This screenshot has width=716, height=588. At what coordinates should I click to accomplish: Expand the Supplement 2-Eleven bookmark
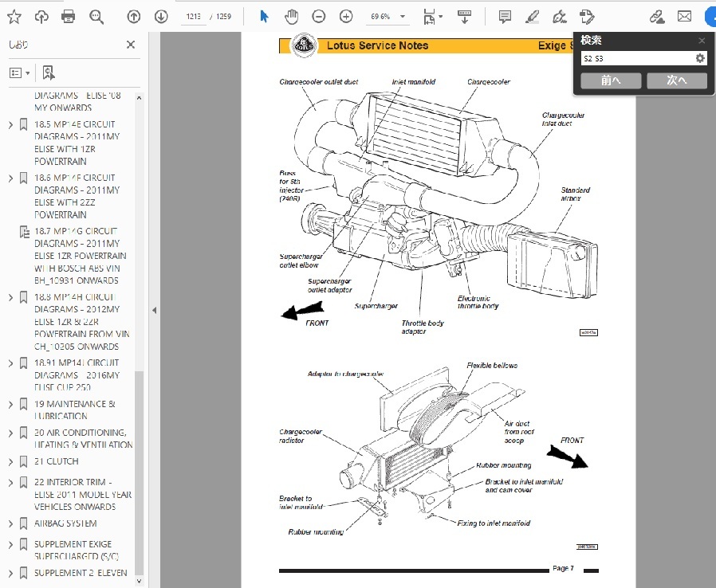tap(11, 573)
